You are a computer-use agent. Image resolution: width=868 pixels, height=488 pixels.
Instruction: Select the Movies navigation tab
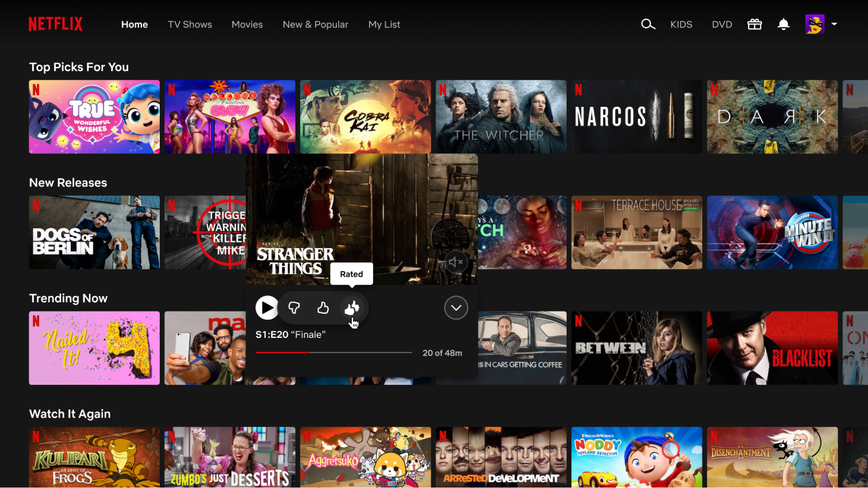click(247, 24)
